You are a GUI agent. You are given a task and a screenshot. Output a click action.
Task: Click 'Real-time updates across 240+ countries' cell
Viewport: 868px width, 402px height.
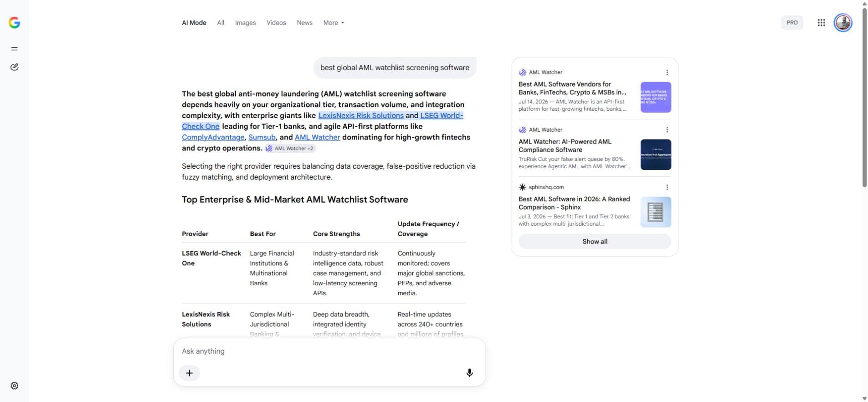pos(431,324)
